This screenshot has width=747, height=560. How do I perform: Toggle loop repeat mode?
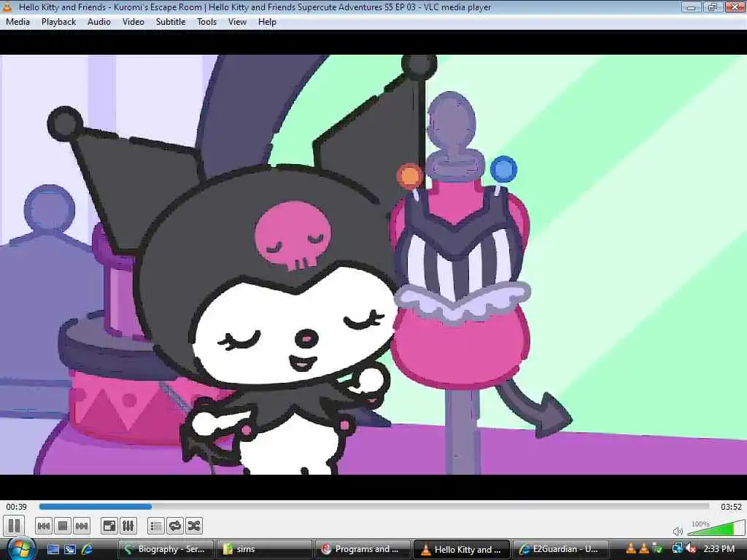click(175, 526)
